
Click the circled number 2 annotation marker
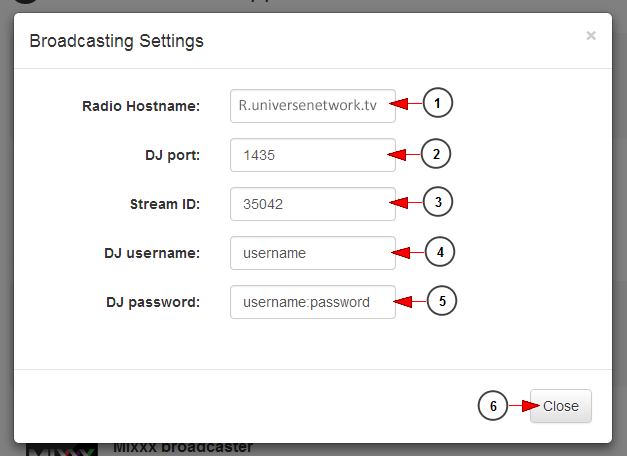[436, 154]
